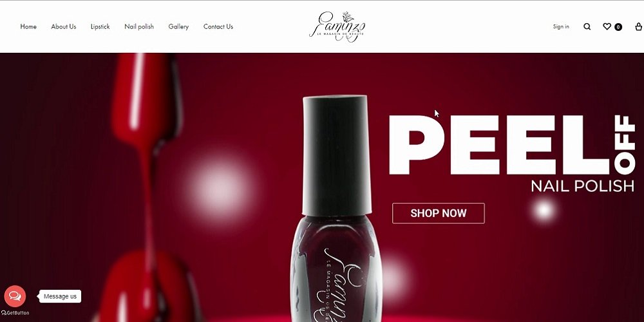Open the wishlist heart icon
Viewport: 644px width, 322px height.
tap(607, 26)
